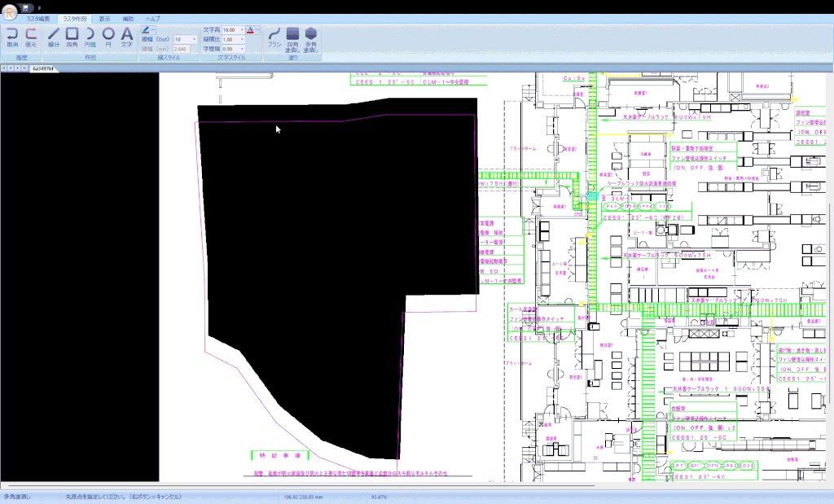Click the round R application button

[x=10, y=11]
